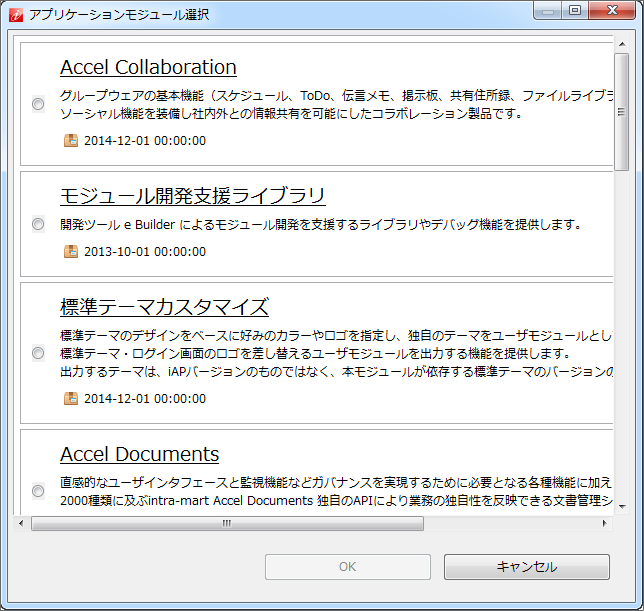Image resolution: width=644 pixels, height=611 pixels.
Task: Click the intra-mart app icon in title bar
Action: (x=16, y=15)
